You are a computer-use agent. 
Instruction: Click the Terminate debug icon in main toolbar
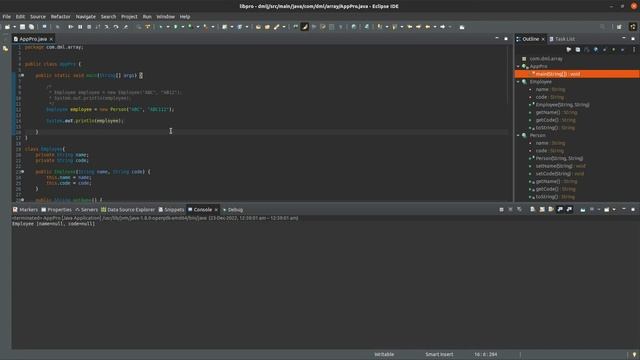(x=89, y=27)
